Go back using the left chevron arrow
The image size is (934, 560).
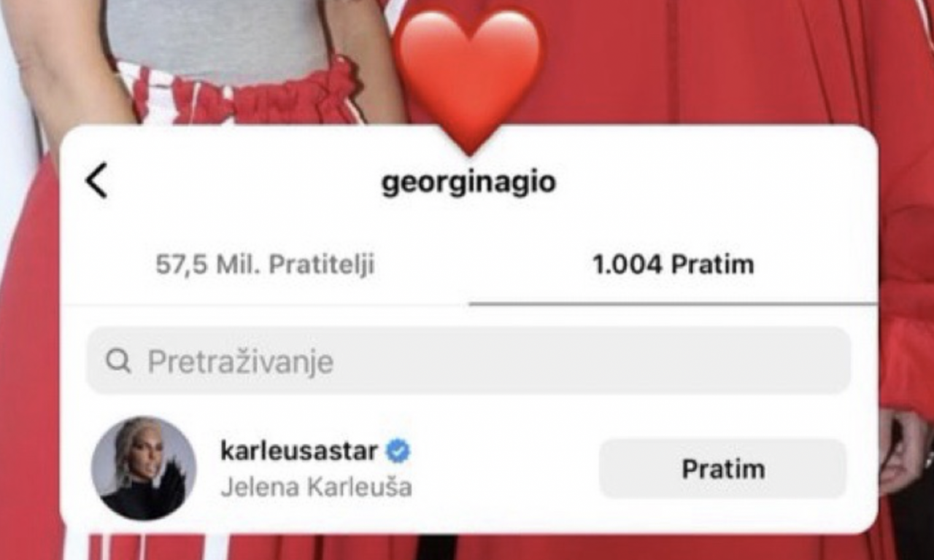coord(96,181)
